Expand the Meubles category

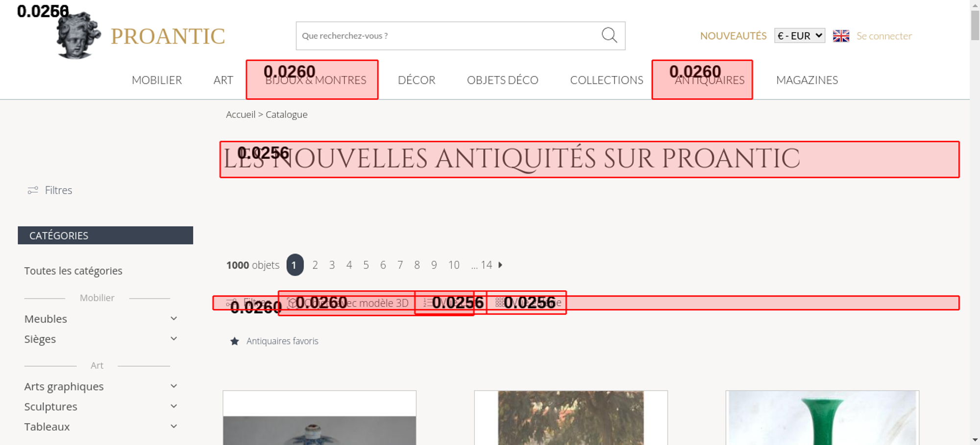tap(173, 319)
